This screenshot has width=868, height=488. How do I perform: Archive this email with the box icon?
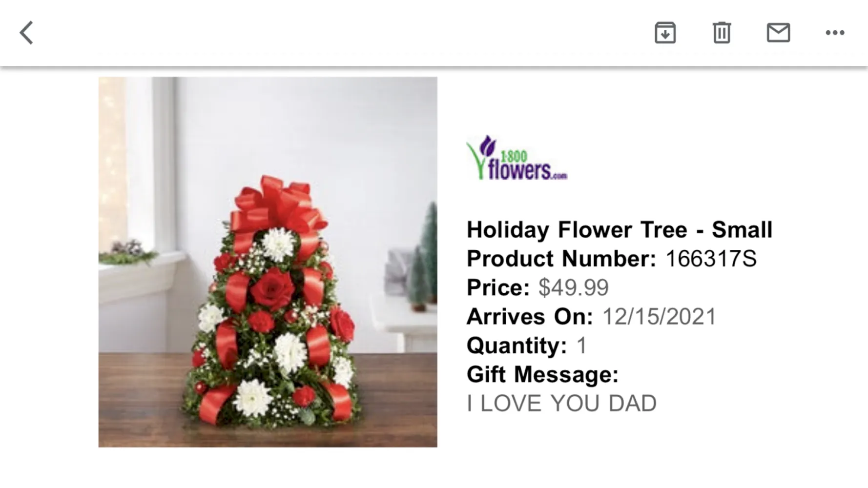[665, 33]
